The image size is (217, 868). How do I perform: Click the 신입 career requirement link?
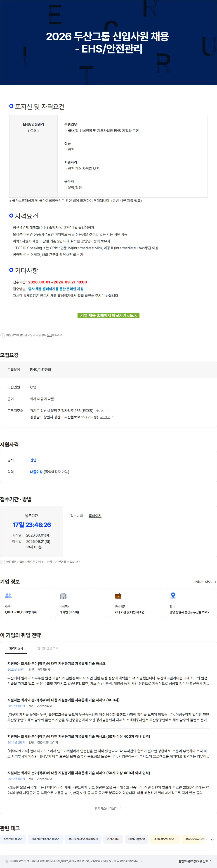(x=33, y=460)
